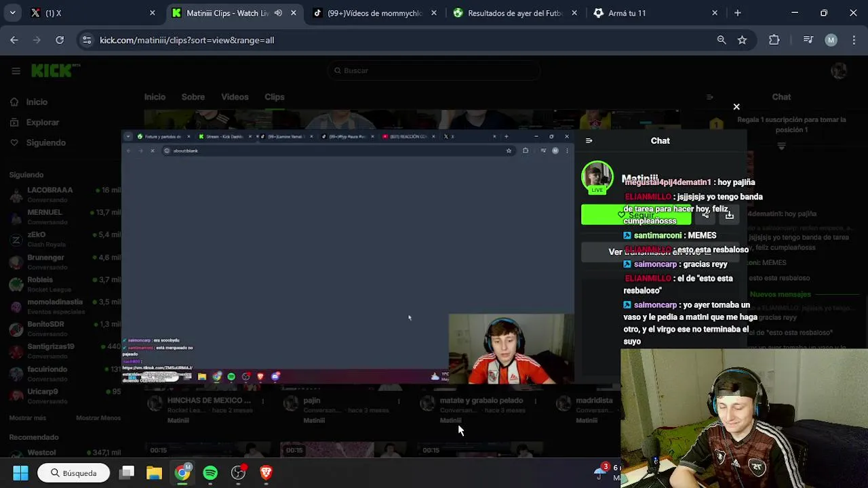The height and width of the screenshot is (488, 868).
Task: Open Matiniii's live avatar in the clip popup
Action: (x=597, y=177)
